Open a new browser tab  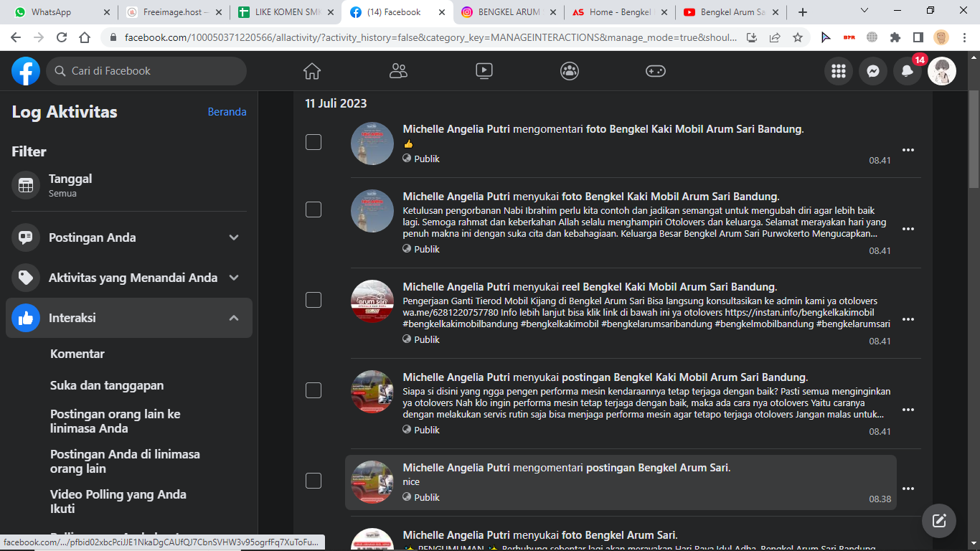(803, 12)
